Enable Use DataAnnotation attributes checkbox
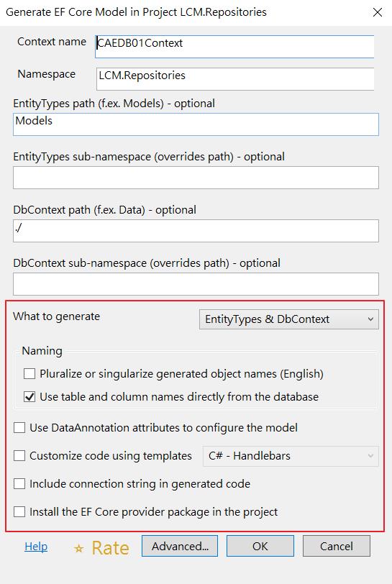392x584 pixels. coord(19,427)
